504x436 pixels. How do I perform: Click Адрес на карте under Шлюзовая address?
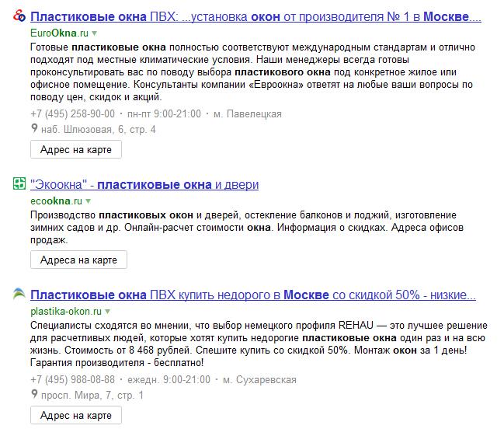pyautogui.click(x=76, y=149)
